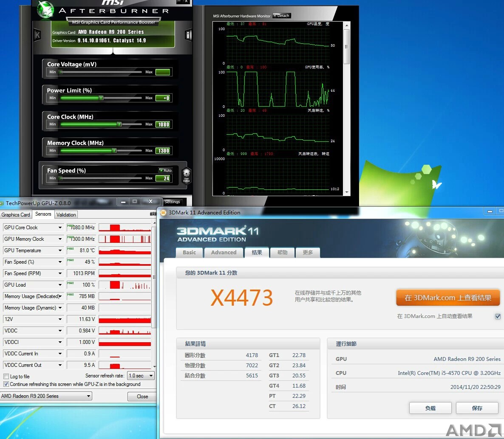Close GPU-Z with the Close button
The image size is (504, 439).
(x=142, y=396)
